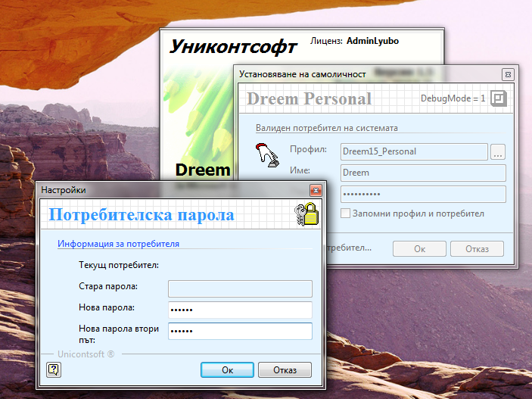The image size is (532, 399).
Task: Close the Настройки dialog
Action: click(316, 190)
